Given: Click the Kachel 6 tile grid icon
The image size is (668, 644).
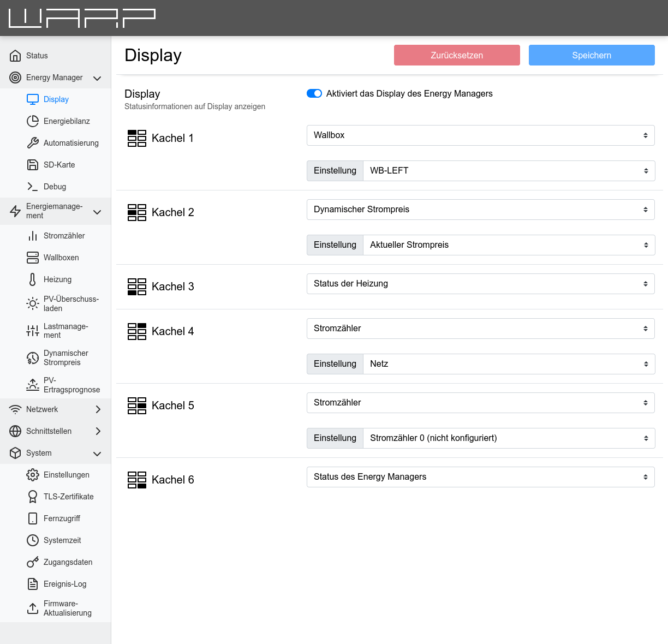Looking at the screenshot, I should [x=137, y=480].
